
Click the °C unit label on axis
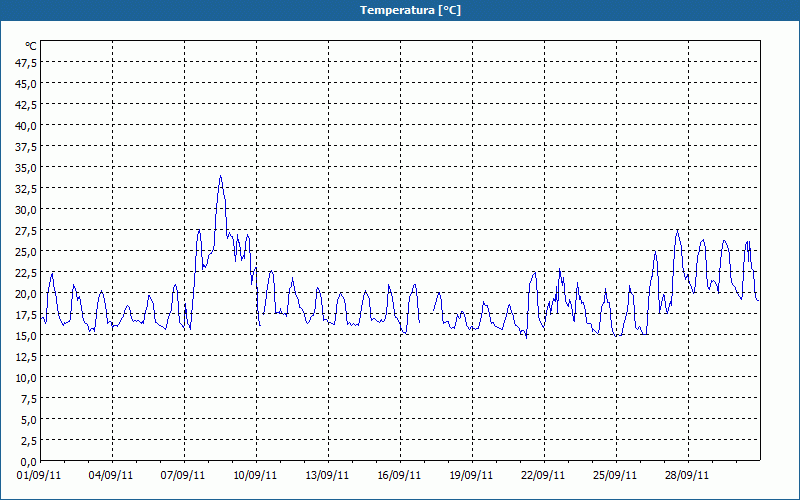[x=31, y=46]
